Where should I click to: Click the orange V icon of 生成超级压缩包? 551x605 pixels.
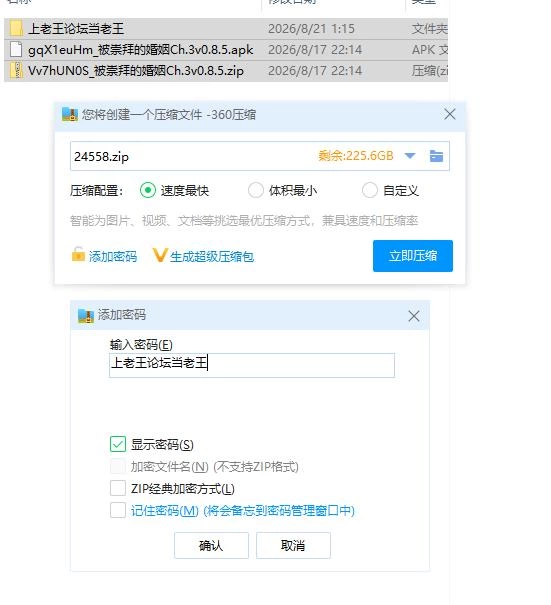[x=160, y=255]
